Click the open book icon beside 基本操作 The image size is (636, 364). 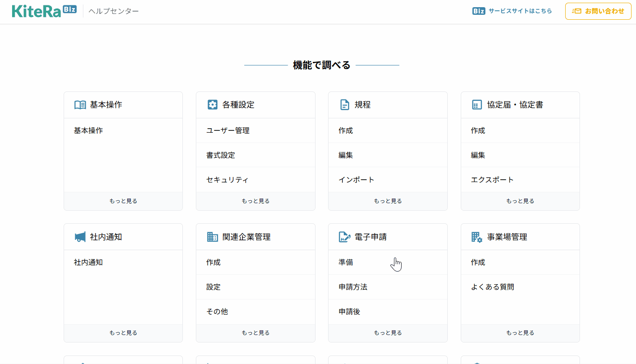80,105
